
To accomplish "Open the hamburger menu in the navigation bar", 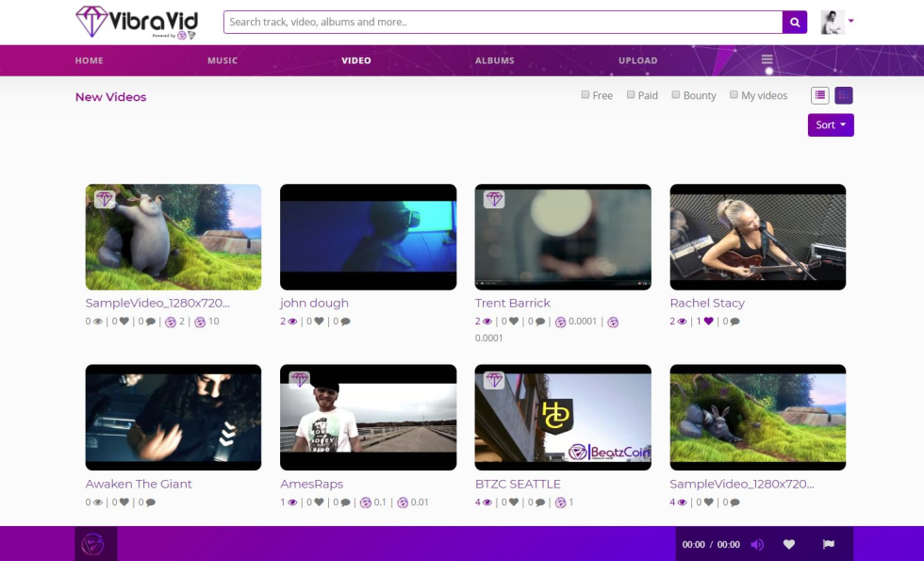I will click(767, 59).
